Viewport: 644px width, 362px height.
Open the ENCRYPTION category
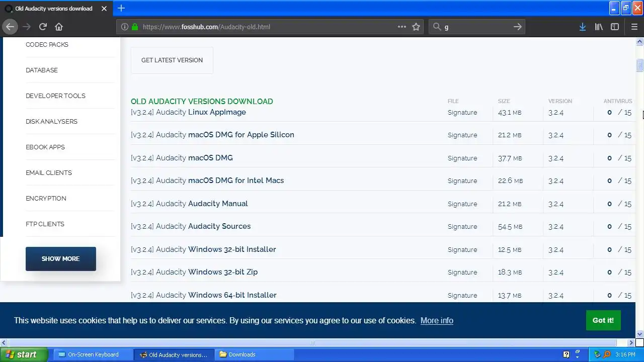46,199
